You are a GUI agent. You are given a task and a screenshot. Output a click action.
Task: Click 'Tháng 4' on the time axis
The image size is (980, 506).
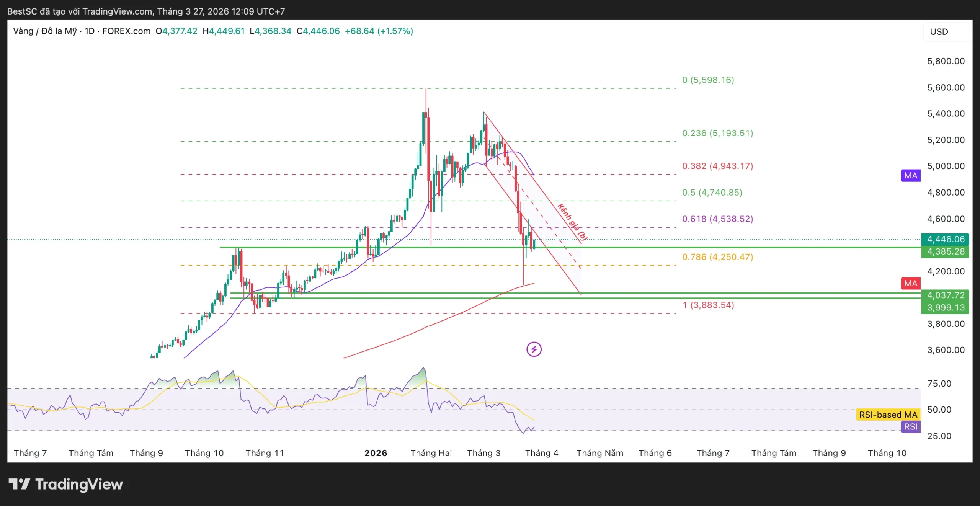click(541, 453)
